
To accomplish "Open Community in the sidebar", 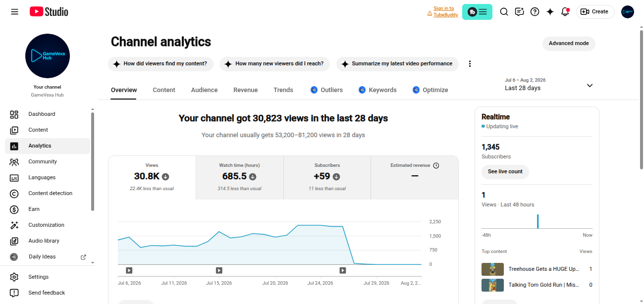I will (48, 161).
